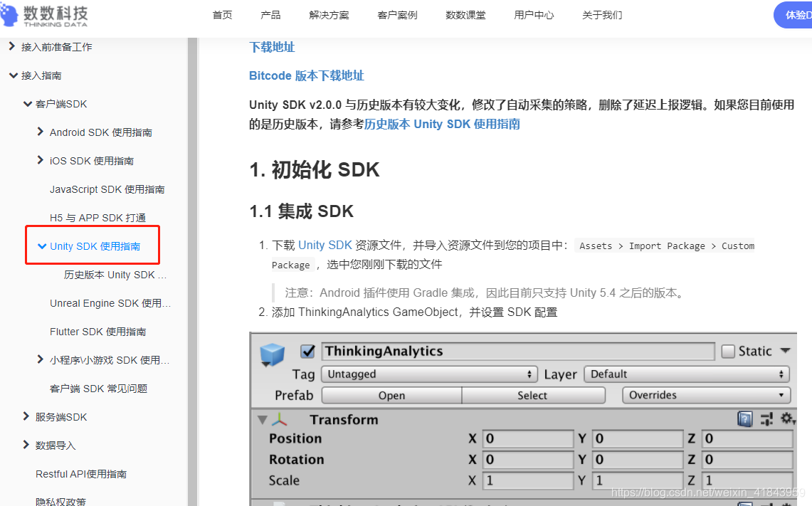Open the 数数课堂 menu item
The height and width of the screenshot is (506, 812).
pyautogui.click(x=465, y=15)
